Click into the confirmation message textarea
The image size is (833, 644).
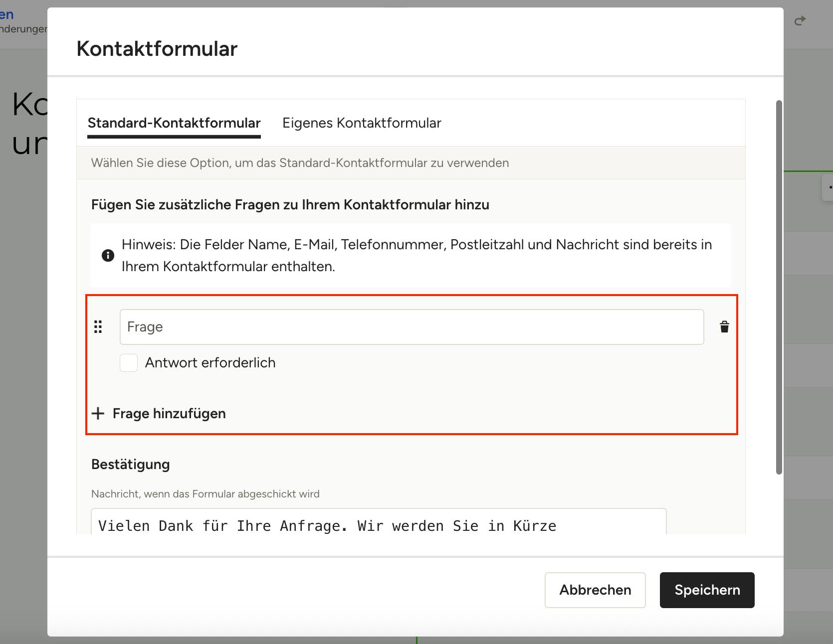click(x=379, y=521)
